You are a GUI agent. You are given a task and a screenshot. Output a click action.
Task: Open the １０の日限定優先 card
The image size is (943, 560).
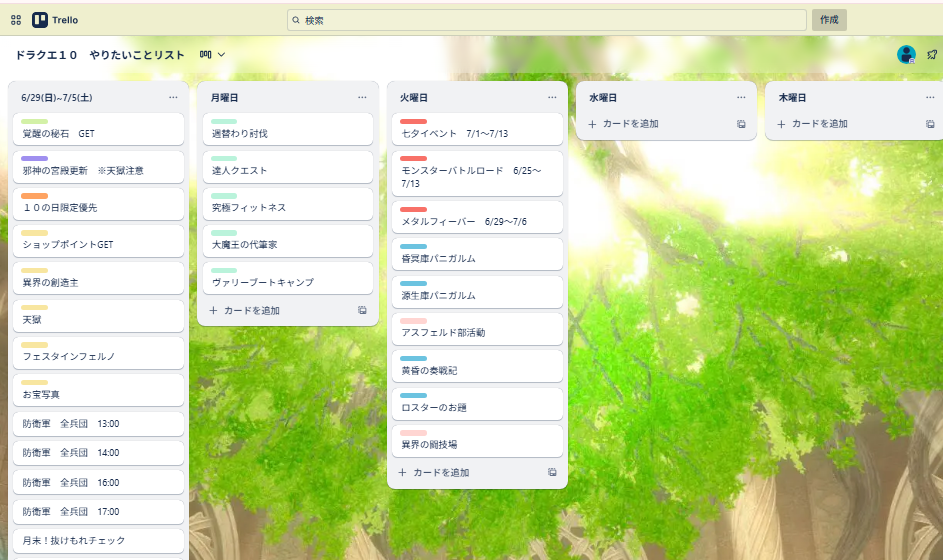(99, 204)
